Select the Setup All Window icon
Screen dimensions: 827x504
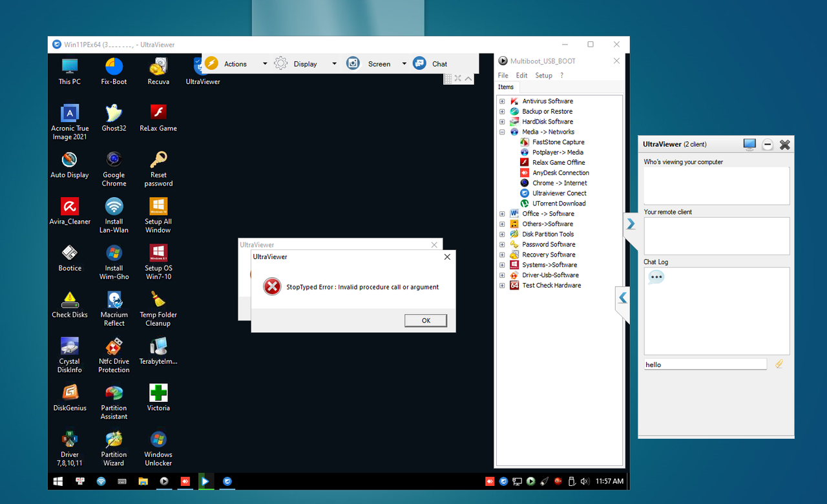pyautogui.click(x=158, y=216)
